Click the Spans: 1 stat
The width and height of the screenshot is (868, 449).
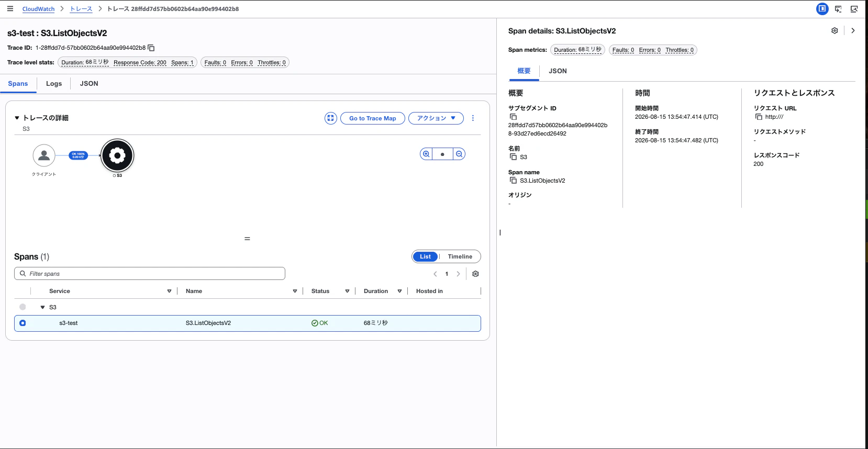[x=182, y=63]
